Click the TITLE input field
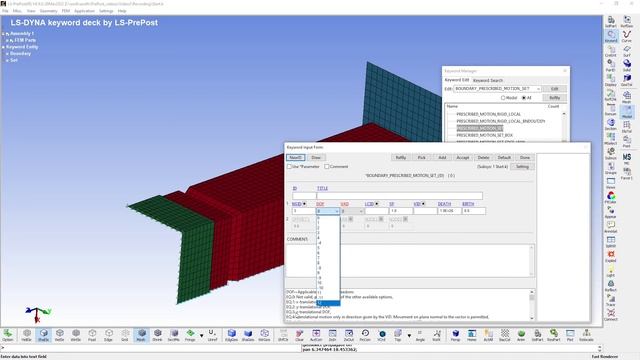Viewport: 640px width, 360px height. point(400,196)
